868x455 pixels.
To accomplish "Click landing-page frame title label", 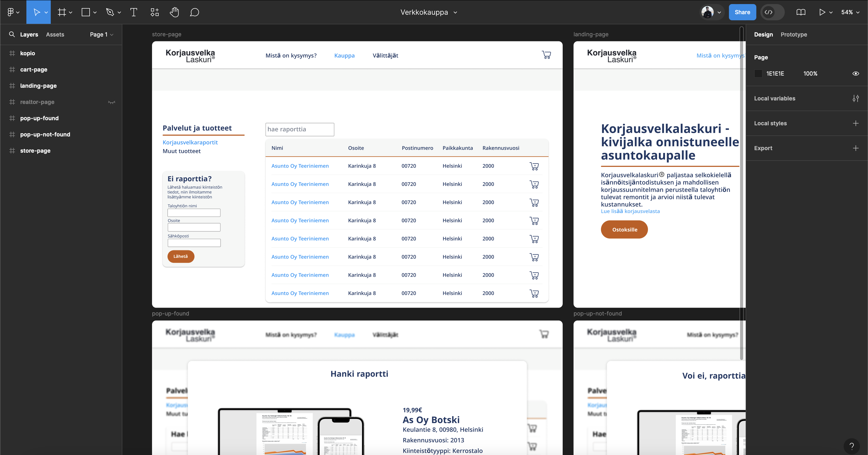I will tap(591, 34).
